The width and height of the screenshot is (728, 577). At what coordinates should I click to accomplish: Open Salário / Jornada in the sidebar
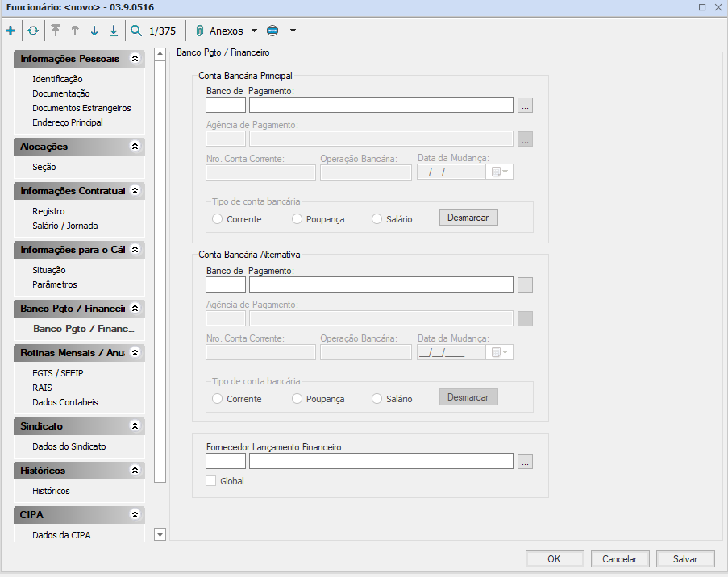pyautogui.click(x=64, y=226)
